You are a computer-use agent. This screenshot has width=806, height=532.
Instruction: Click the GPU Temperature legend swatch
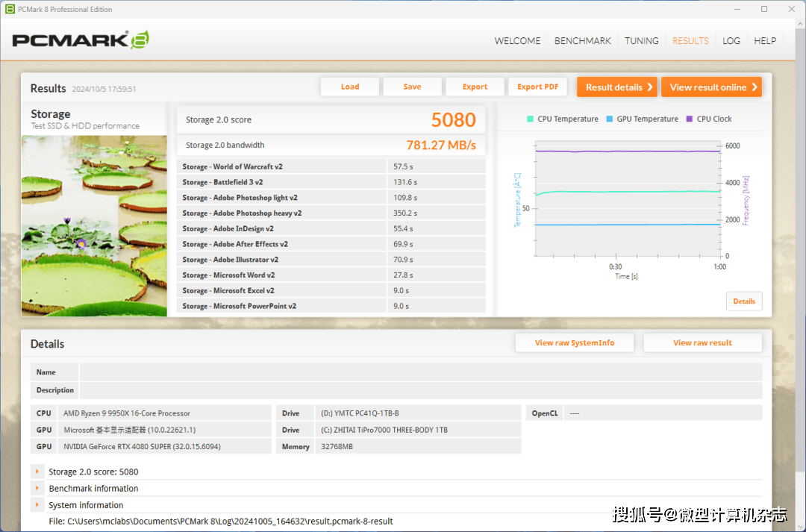click(609, 119)
